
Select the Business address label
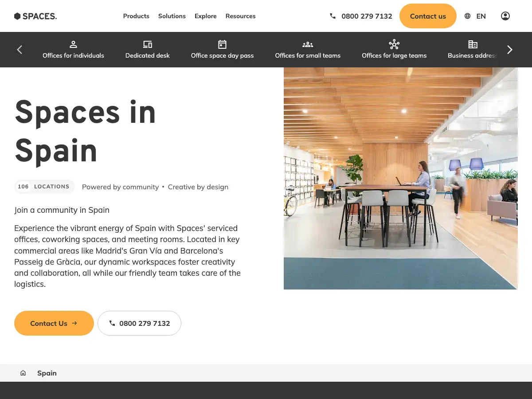473,55
